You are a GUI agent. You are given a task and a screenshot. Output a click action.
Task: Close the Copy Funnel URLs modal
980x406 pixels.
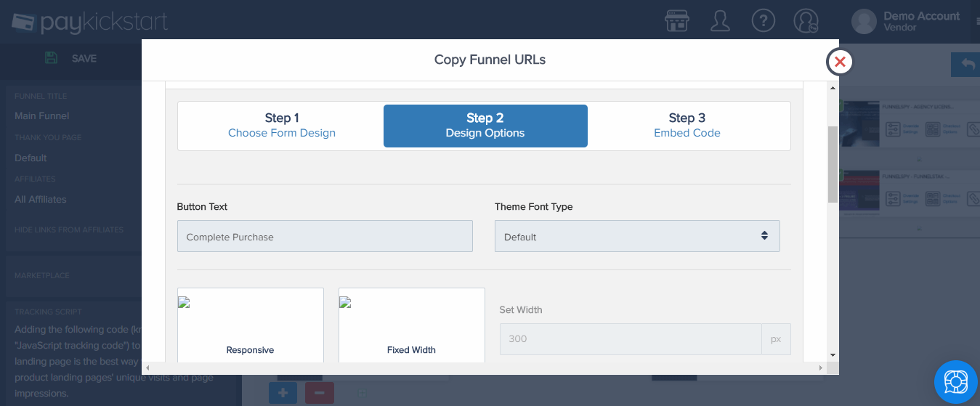tap(840, 62)
